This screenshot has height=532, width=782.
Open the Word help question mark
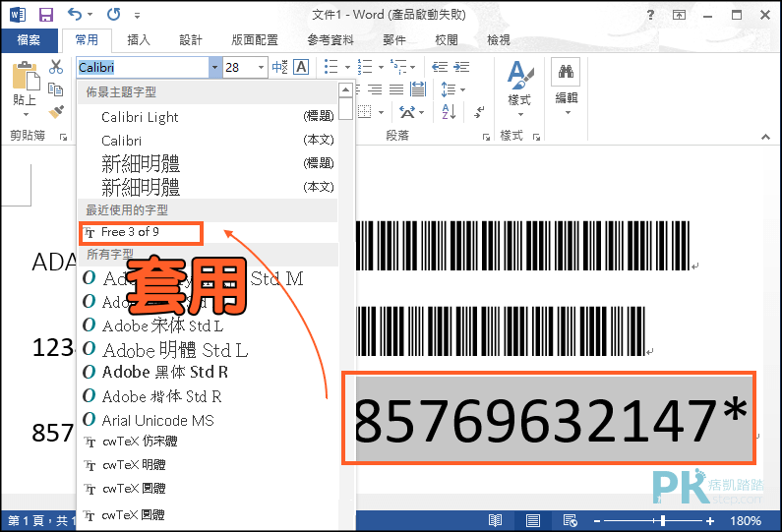tap(650, 15)
